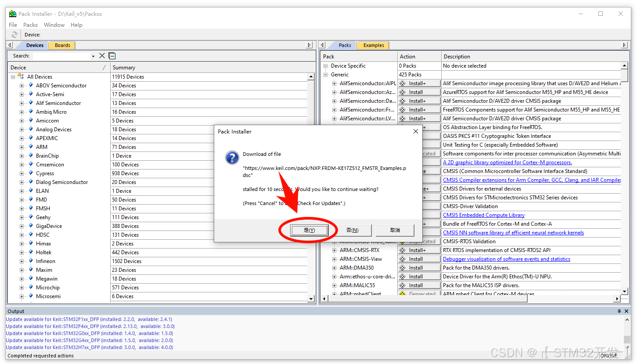Click the Cypress vendor icon

31,173
